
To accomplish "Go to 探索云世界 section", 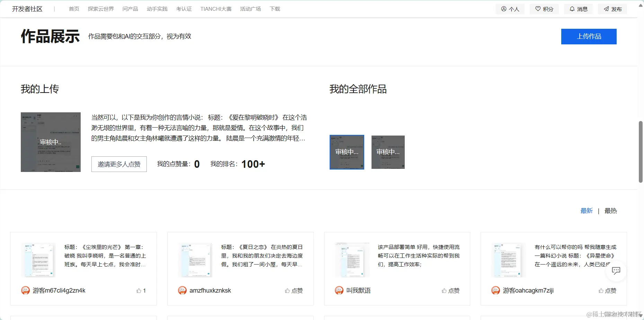I will pos(101,9).
